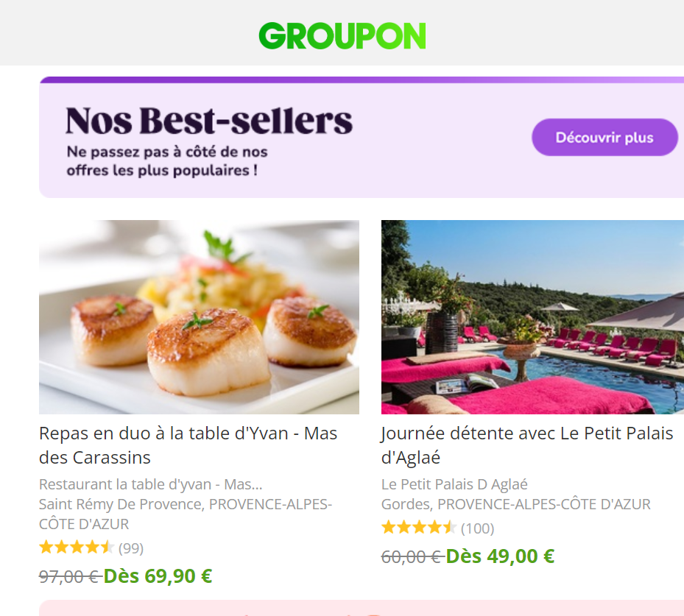
Task: Click Le Petit Palais D Aglaé merchant name
Action: [454, 484]
